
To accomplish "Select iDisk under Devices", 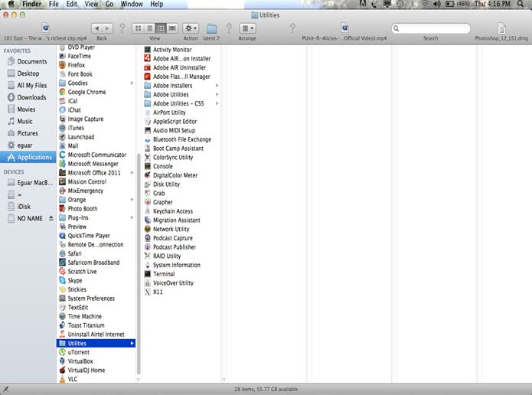I will (x=28, y=207).
